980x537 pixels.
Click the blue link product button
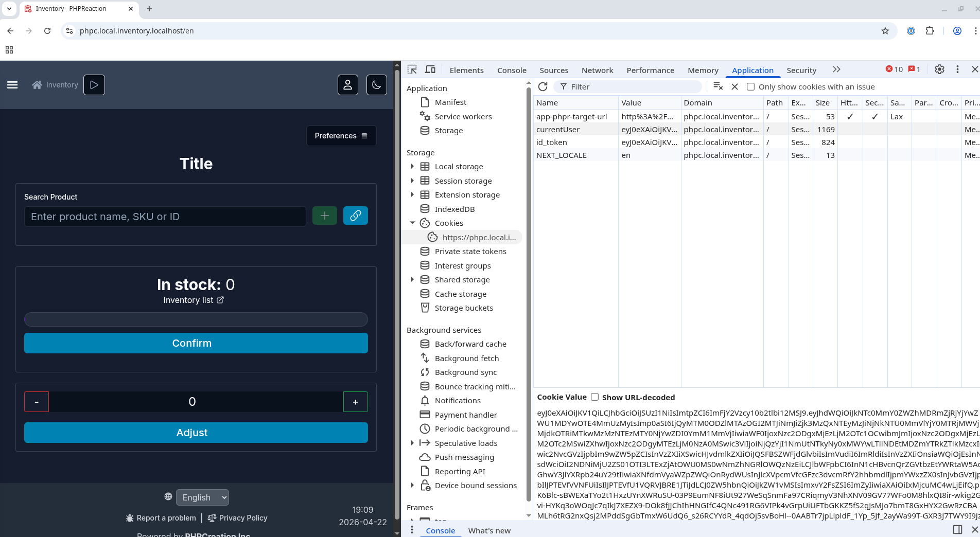[356, 216]
